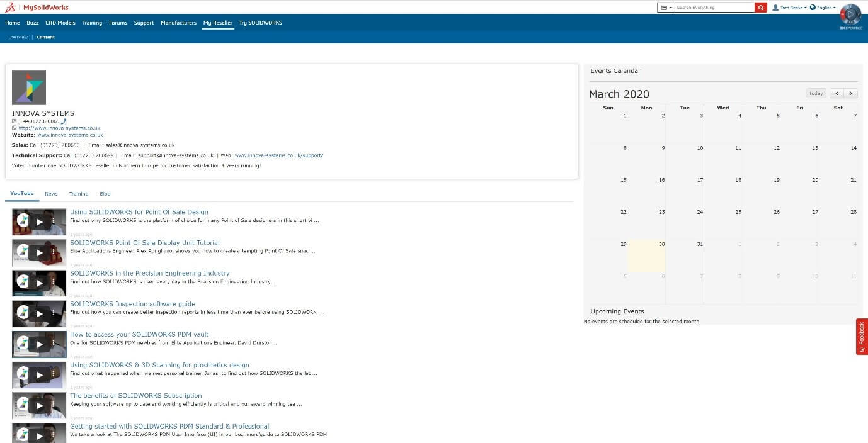Play the Precision Engineering Industry video
This screenshot has height=443, width=868.
click(39, 283)
